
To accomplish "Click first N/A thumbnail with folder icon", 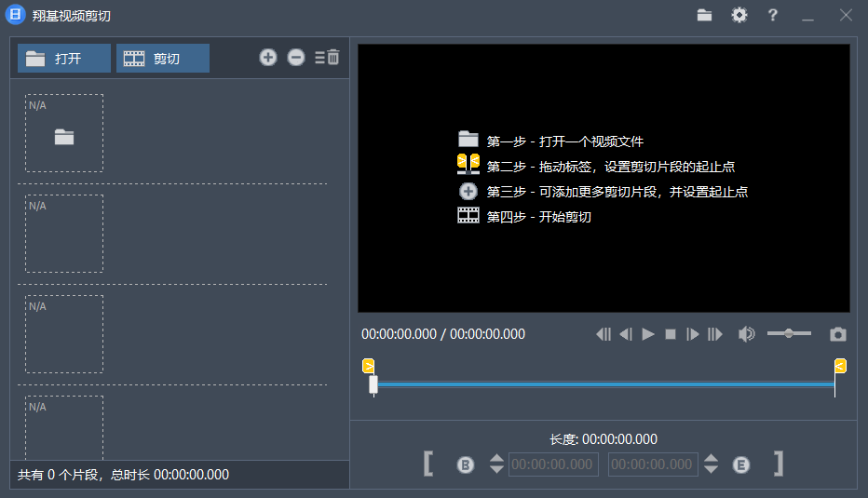I will click(x=64, y=133).
